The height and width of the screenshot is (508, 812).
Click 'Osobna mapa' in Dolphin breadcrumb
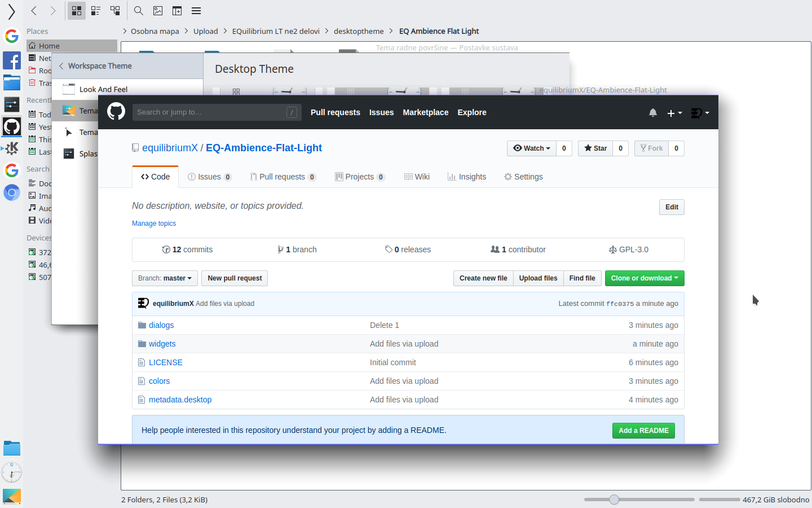pos(155,31)
